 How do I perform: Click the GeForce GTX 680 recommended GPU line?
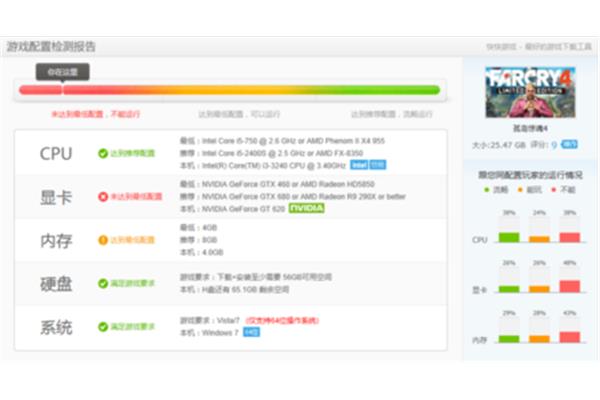coord(293,196)
